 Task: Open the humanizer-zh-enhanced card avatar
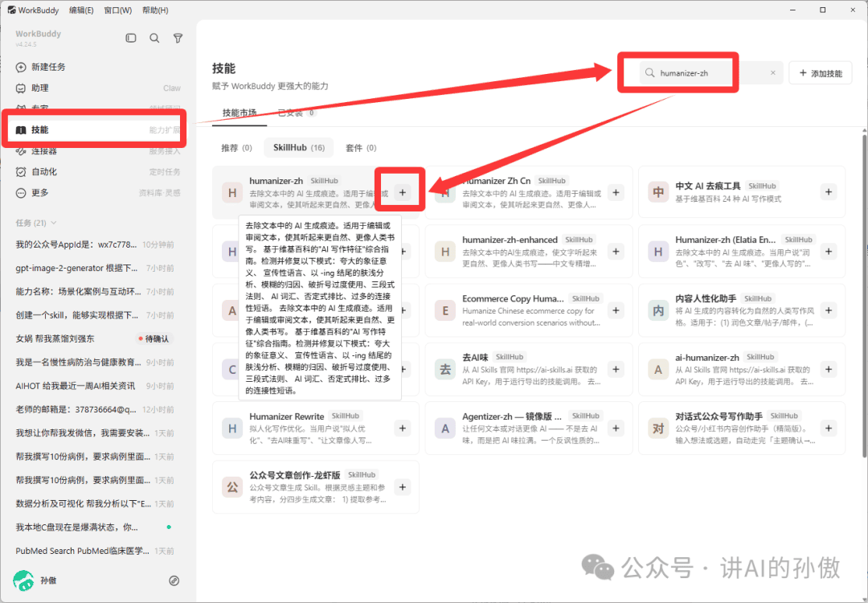[x=445, y=252]
